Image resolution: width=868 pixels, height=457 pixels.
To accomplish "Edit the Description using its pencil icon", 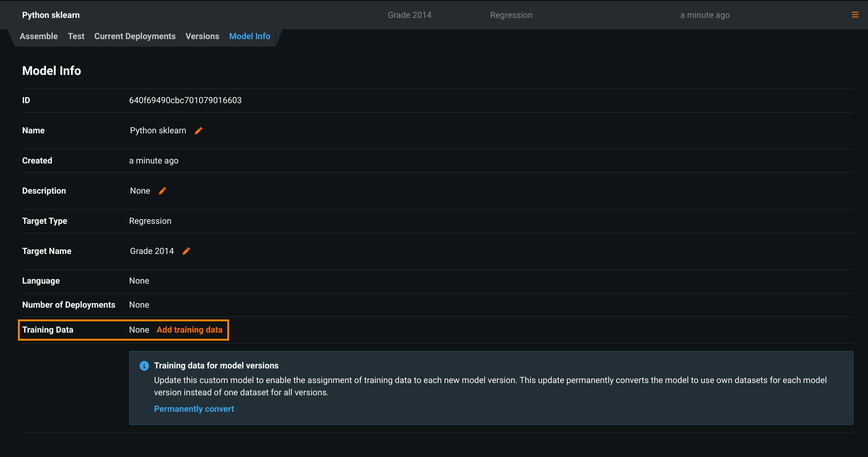I will coord(163,191).
